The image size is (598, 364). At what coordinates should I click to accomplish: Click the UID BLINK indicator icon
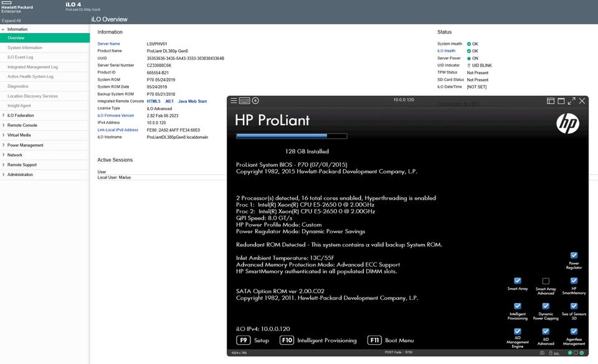click(468, 65)
